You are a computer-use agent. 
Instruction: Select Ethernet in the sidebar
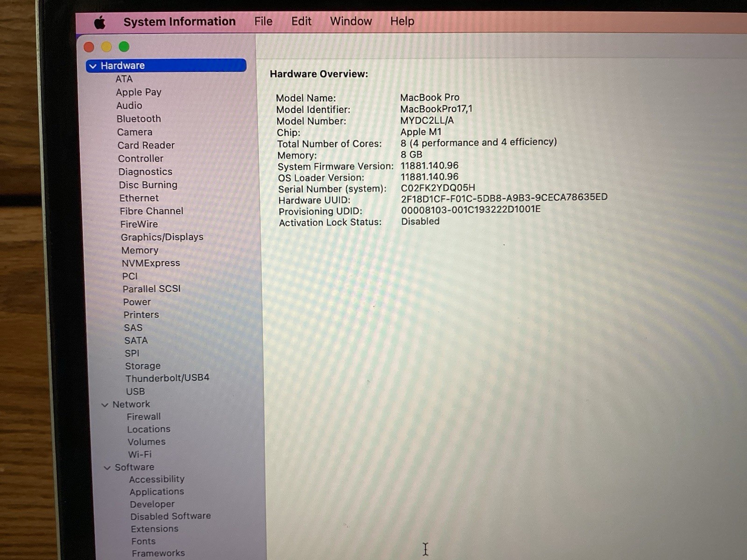[x=139, y=198]
